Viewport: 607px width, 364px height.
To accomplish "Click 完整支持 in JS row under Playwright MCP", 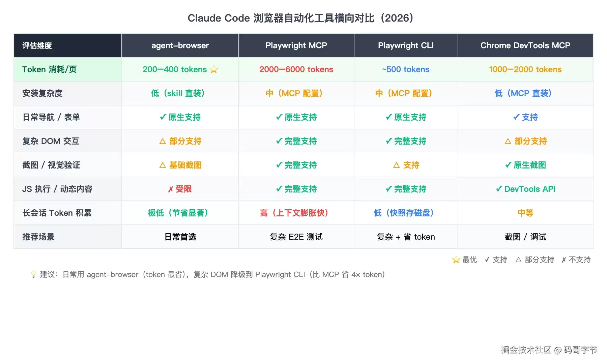I will point(296,189).
